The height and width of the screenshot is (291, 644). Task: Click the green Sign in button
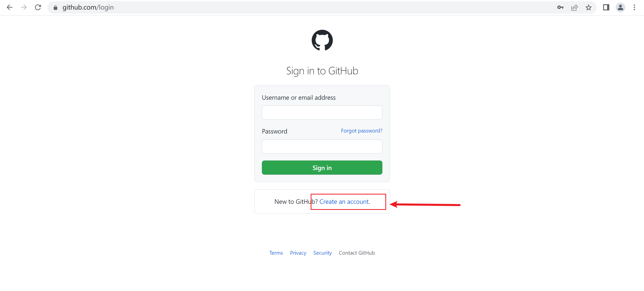pyautogui.click(x=322, y=168)
